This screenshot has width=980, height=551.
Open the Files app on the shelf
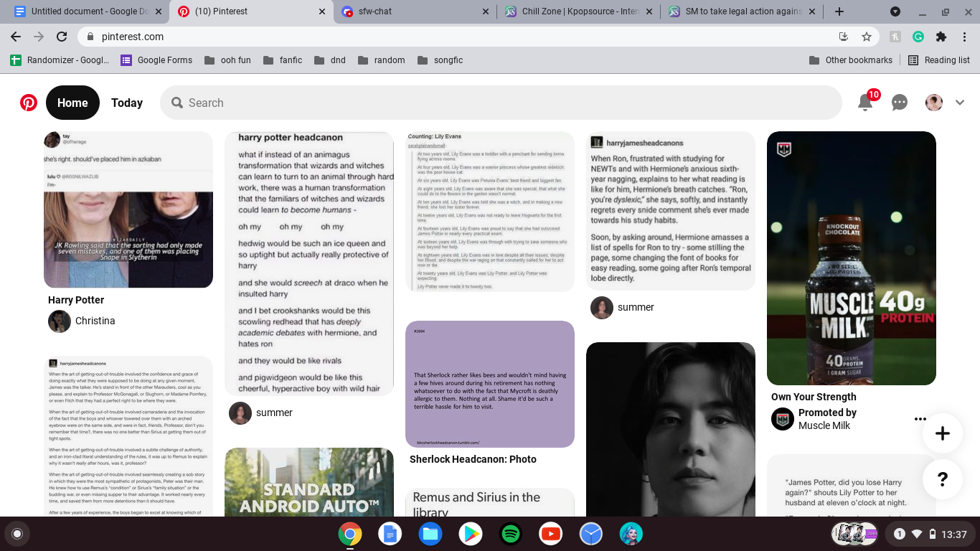[430, 534]
